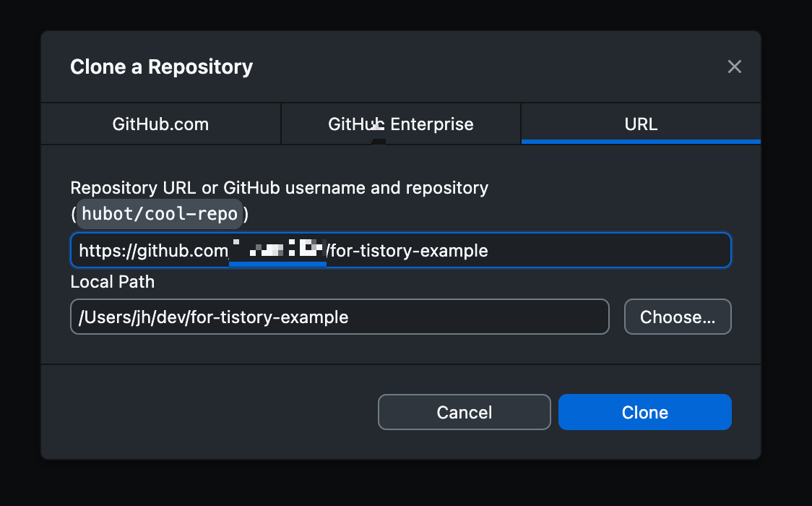Close the Clone a Repository dialog
812x506 pixels.
[x=734, y=67]
